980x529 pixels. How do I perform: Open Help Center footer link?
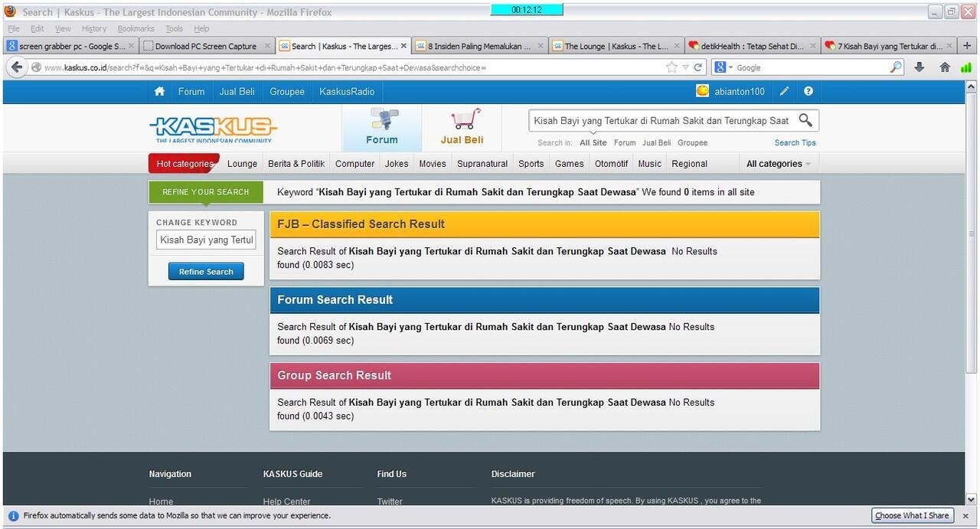pyautogui.click(x=286, y=501)
